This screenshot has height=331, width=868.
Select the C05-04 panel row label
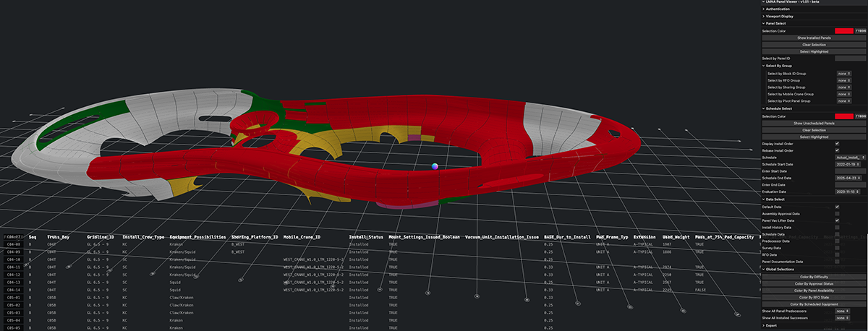12,321
